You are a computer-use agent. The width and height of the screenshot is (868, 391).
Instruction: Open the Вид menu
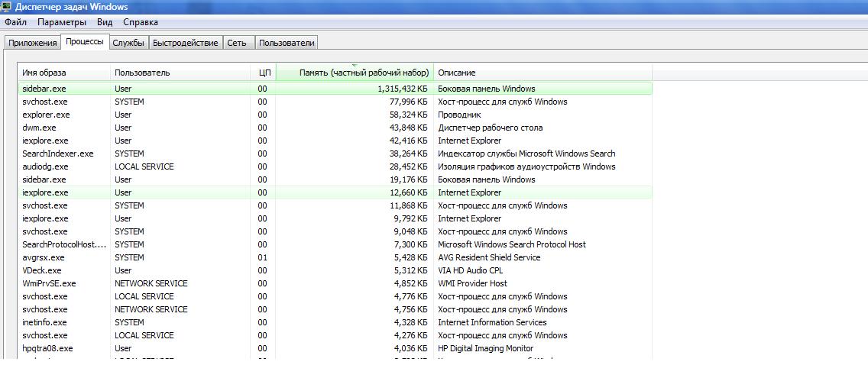105,23
